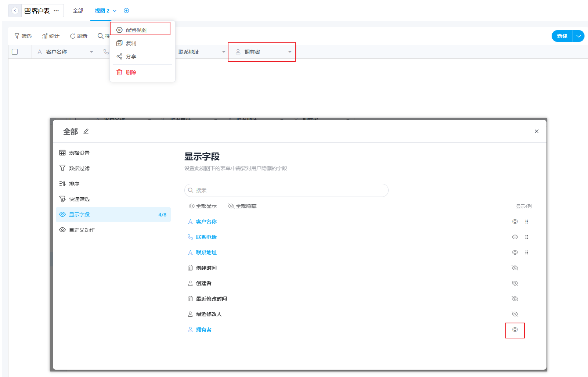The height and width of the screenshot is (377, 588).
Task: Toggle the select-all checkbox in the table header
Action: pyautogui.click(x=15, y=52)
